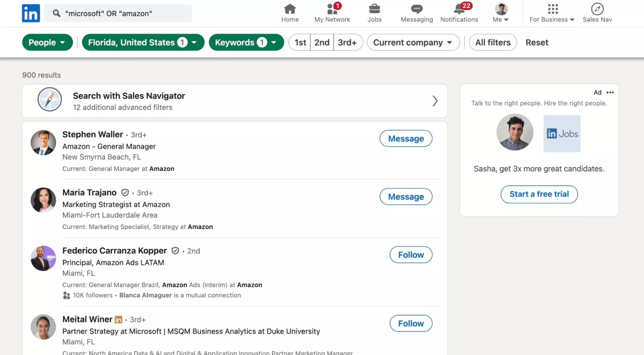Open Federico Carranza Kopper's name link
Viewport: 644px width, 355px height.
pyautogui.click(x=115, y=251)
